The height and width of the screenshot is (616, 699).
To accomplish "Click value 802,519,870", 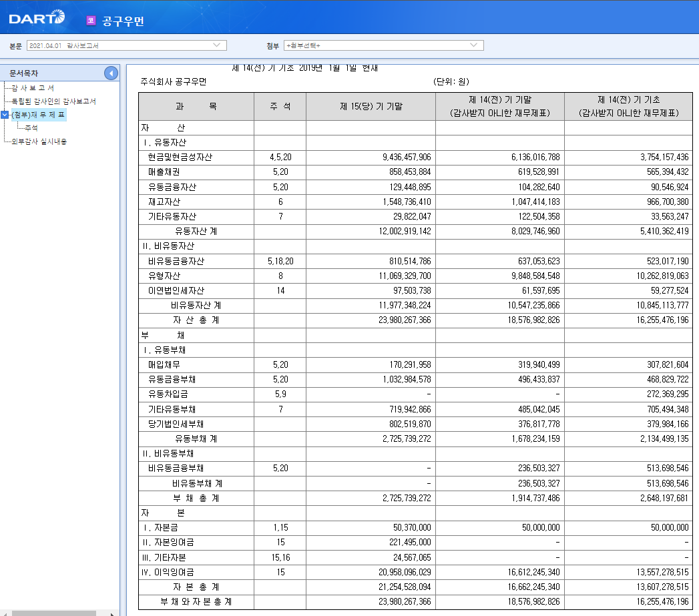I will [x=410, y=424].
